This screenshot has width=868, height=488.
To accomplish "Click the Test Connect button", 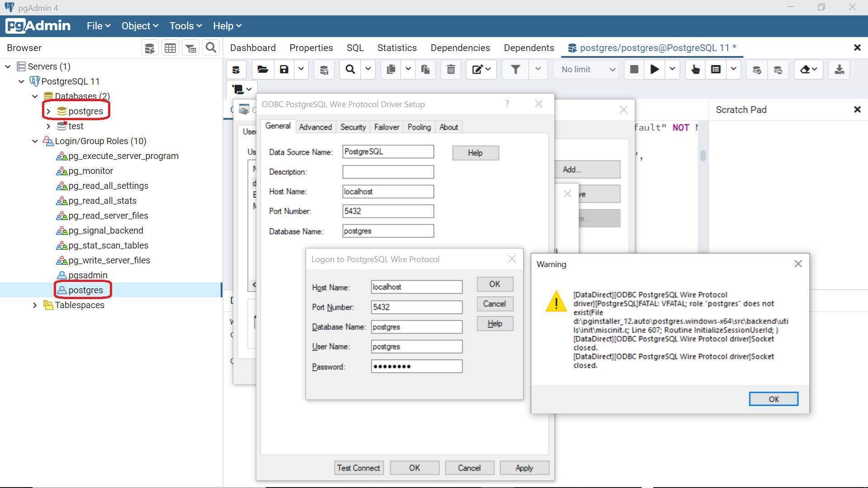I will (x=359, y=468).
